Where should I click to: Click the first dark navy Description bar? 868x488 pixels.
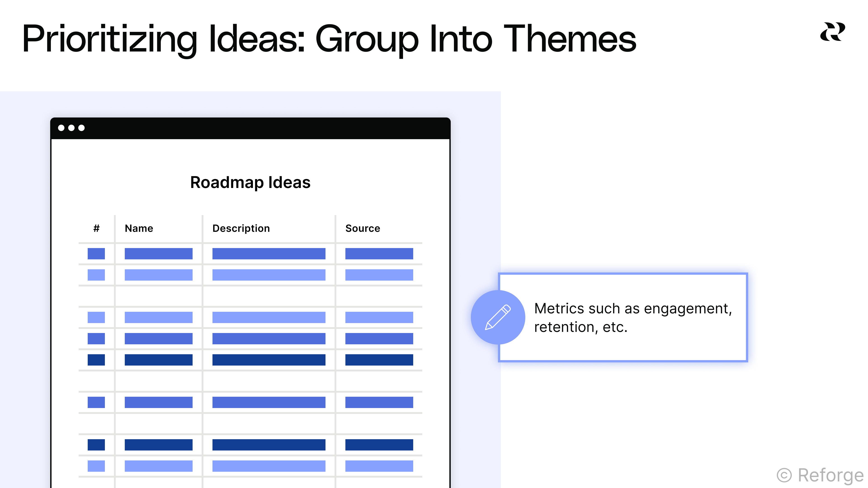coord(269,360)
